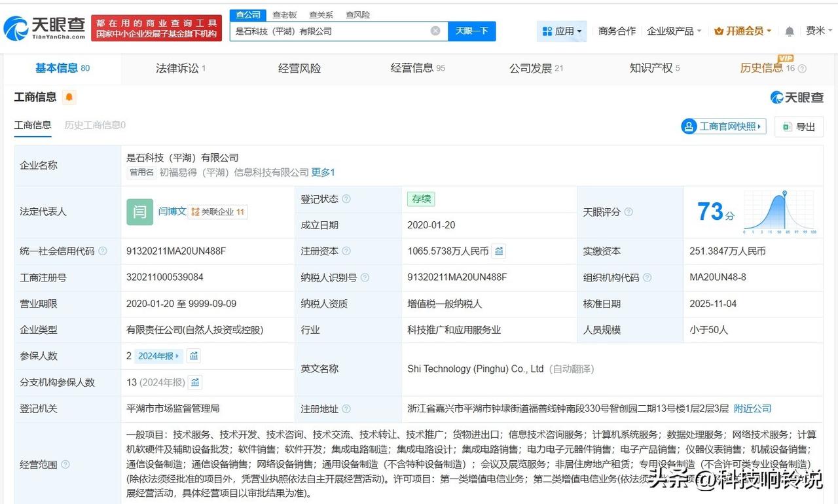Click the 成立日期 value 2020-01-20
This screenshot has height=504, width=838.
tap(431, 225)
